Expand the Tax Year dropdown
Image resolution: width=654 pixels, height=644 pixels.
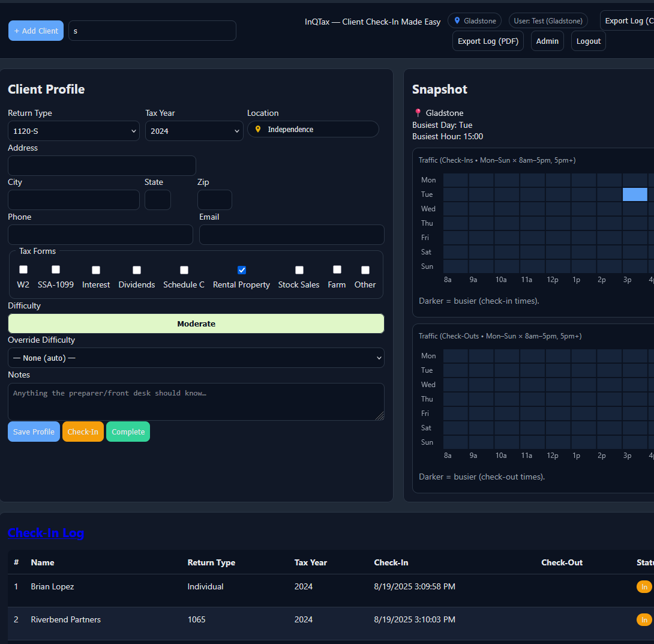[194, 131]
